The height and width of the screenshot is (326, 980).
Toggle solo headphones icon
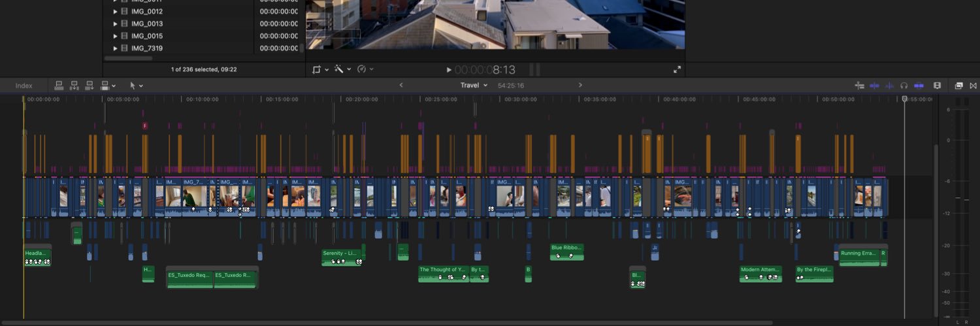[x=904, y=86]
